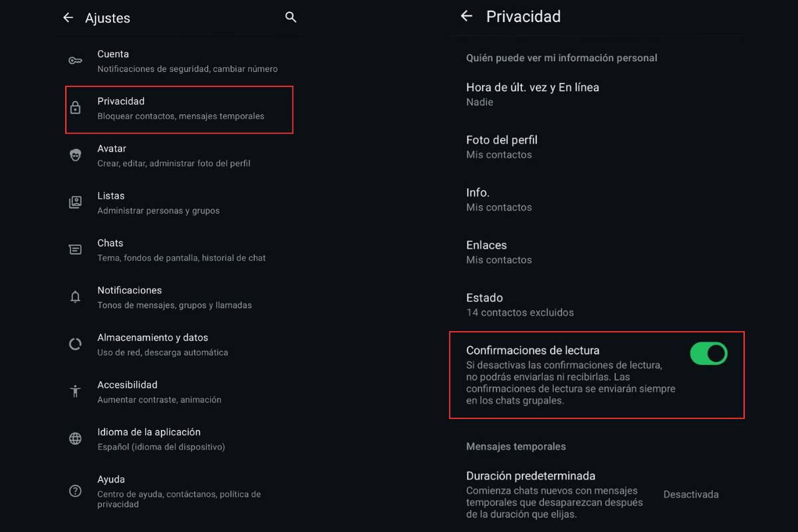Image resolution: width=798 pixels, height=532 pixels.
Task: Open Idioma settings via the globe icon
Action: point(75,438)
